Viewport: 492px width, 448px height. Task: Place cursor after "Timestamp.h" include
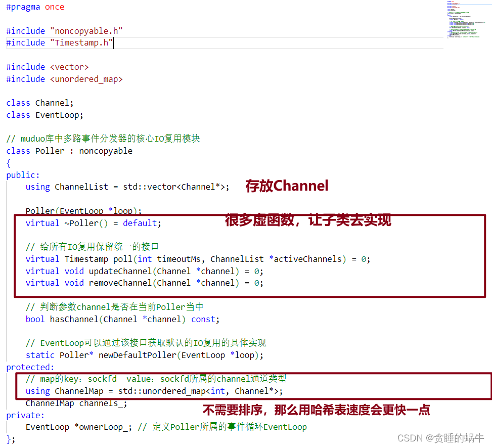point(114,42)
